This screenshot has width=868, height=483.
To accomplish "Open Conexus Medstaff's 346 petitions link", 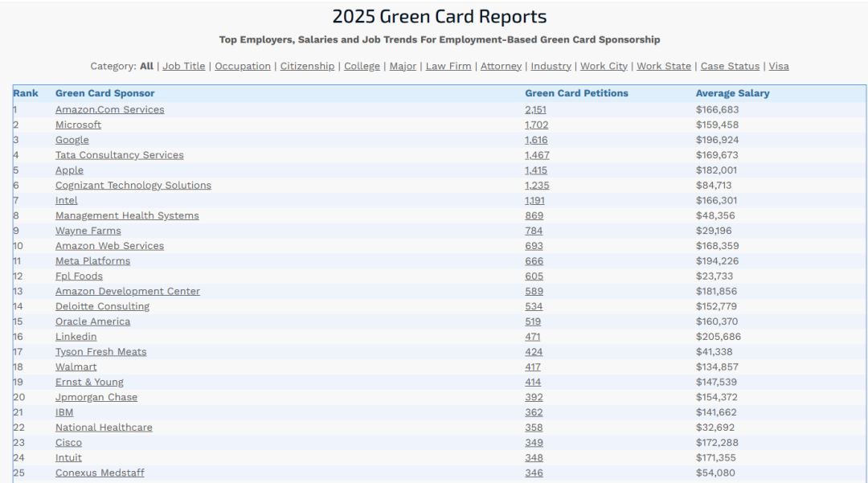I will (x=534, y=473).
